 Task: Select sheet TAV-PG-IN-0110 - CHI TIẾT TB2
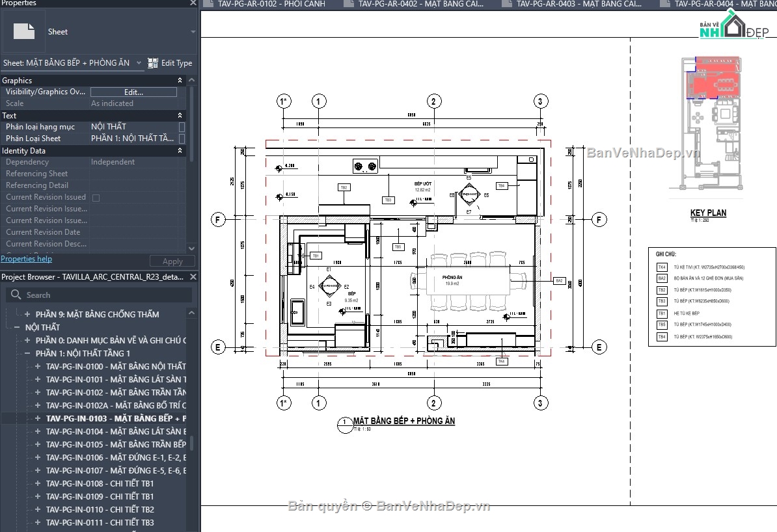pos(100,509)
